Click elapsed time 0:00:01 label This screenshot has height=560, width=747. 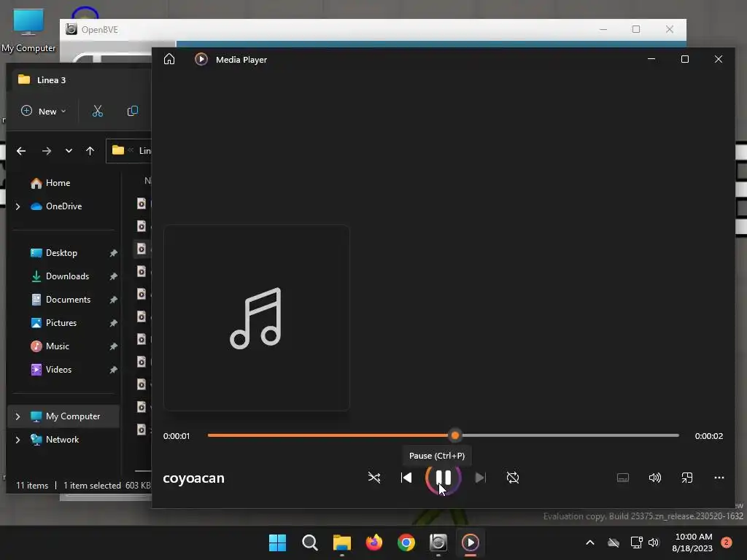point(177,436)
